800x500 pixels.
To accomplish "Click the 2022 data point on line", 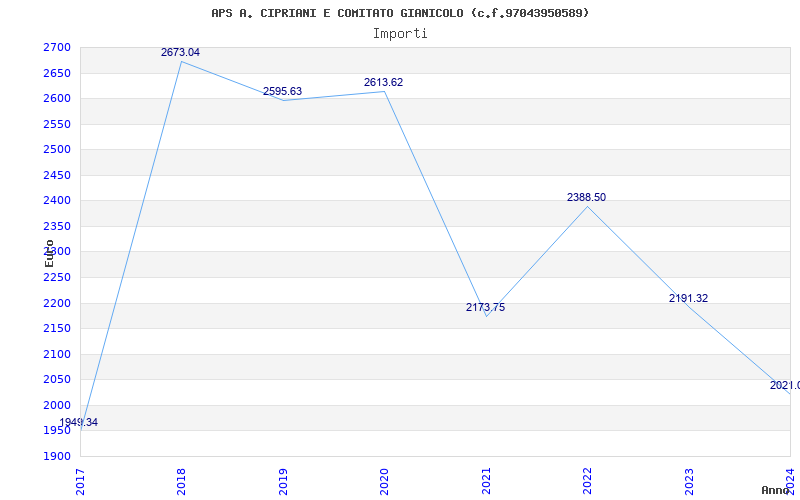I will click(x=587, y=207).
